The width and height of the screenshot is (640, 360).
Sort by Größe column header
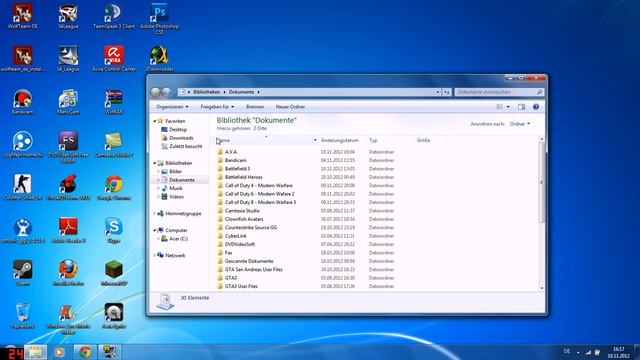(423, 140)
